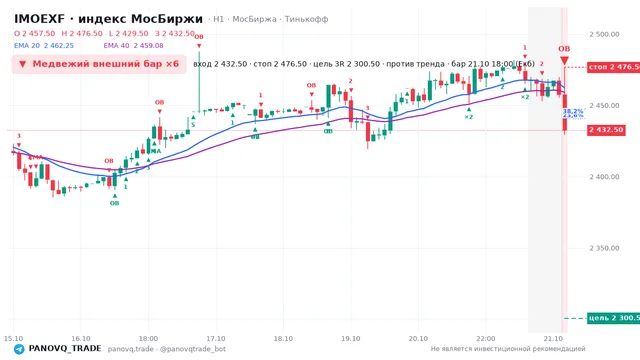Click the 22:00 time axis label

click(x=486, y=339)
